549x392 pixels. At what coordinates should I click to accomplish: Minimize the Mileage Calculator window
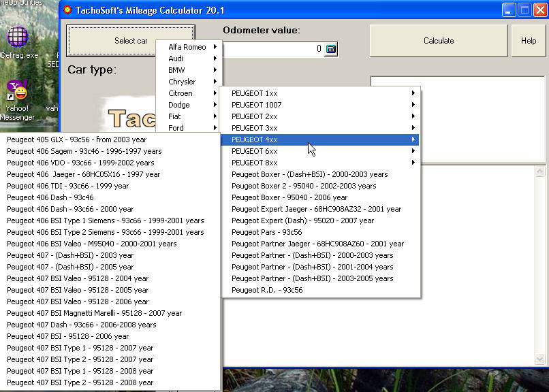pyautogui.click(x=508, y=10)
